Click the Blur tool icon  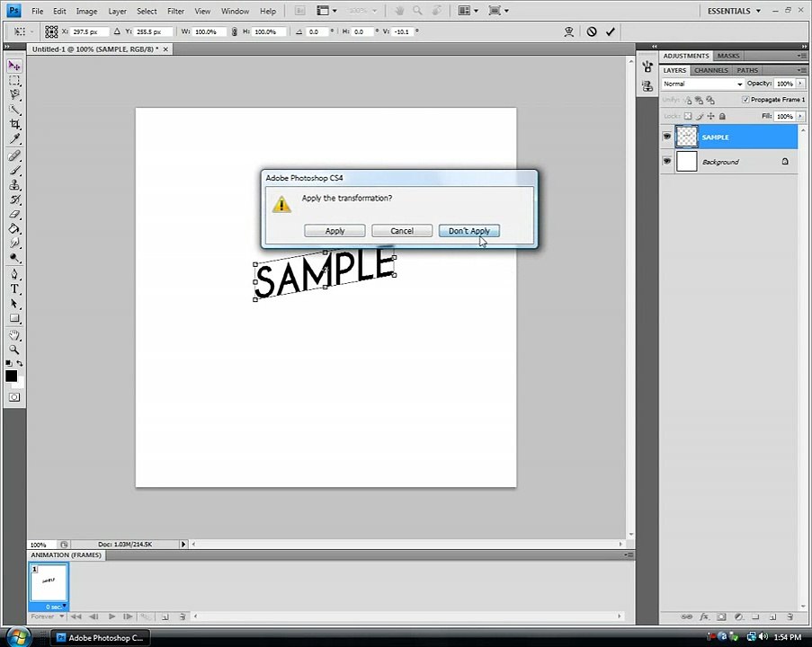[x=14, y=244]
